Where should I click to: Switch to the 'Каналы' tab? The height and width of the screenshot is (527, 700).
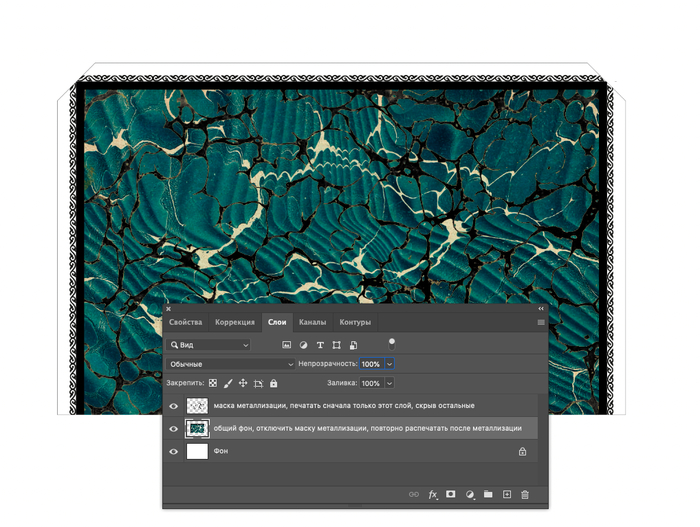coord(312,322)
